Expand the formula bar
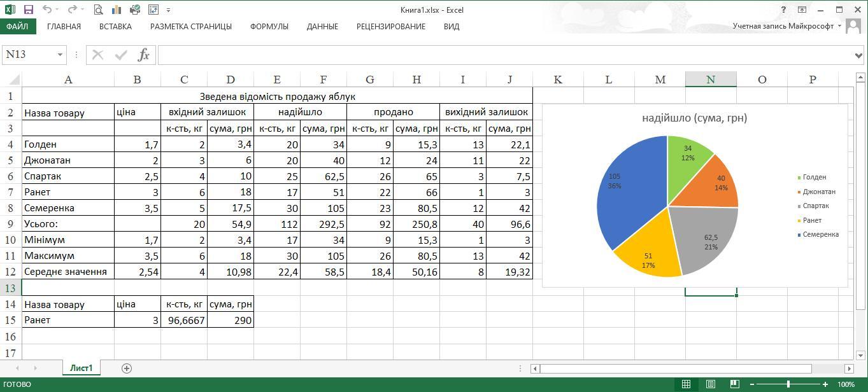This screenshot has width=868, height=392. coord(858,55)
